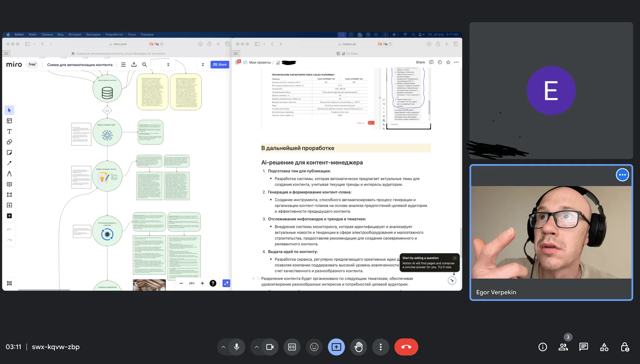
Task: Expand the microphone audio settings arrow
Action: coord(223,347)
